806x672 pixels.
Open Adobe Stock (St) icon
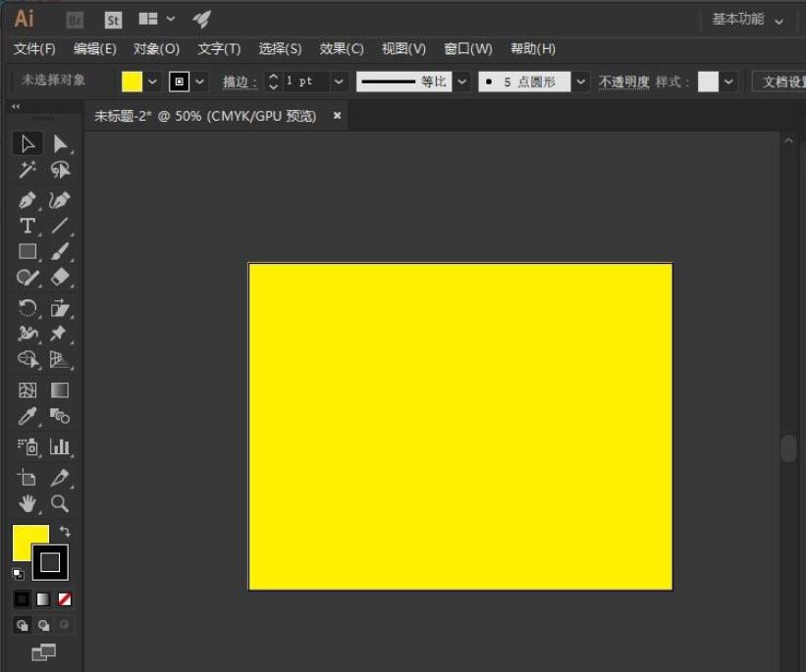coord(113,20)
